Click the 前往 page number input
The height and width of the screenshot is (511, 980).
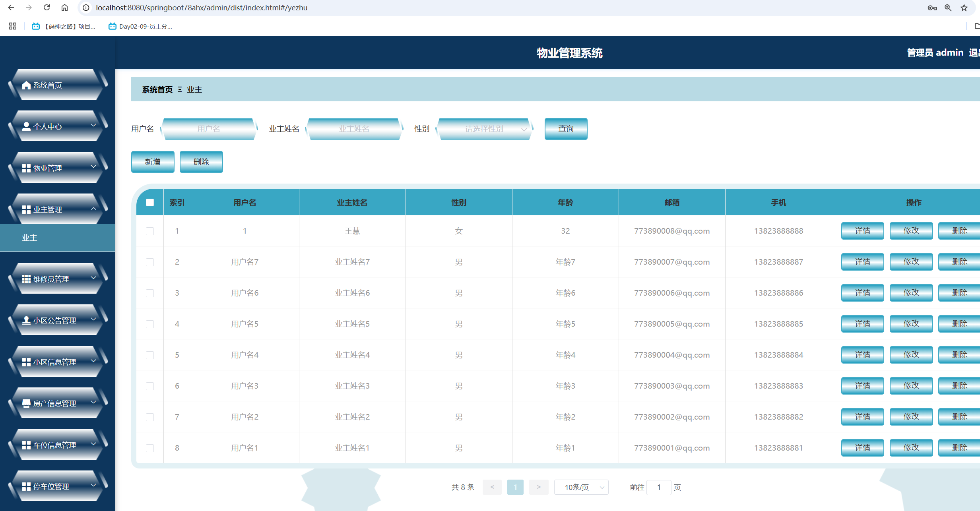[x=659, y=487]
